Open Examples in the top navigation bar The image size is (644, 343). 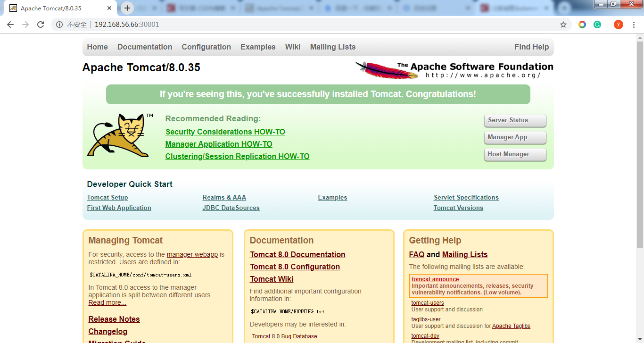(x=258, y=47)
